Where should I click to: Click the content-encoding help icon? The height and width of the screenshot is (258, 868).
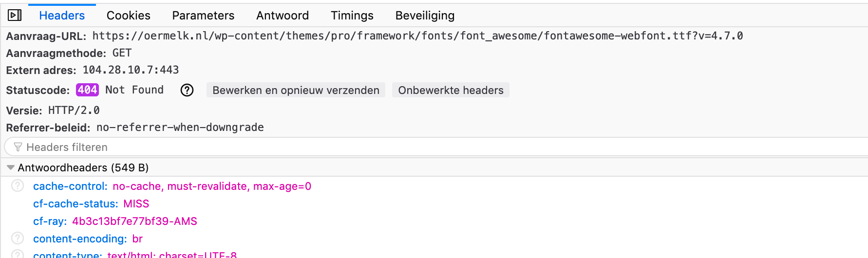[18, 239]
